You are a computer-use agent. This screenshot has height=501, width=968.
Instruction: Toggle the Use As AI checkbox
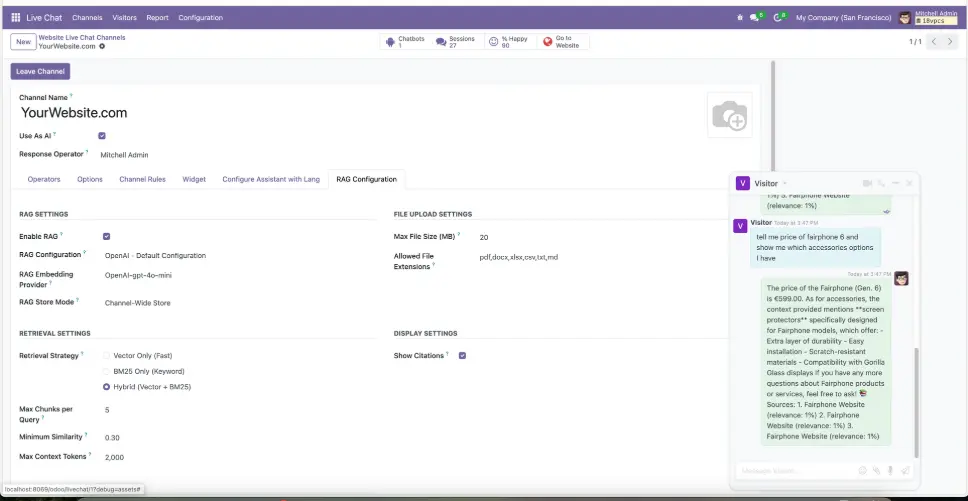coord(102,135)
